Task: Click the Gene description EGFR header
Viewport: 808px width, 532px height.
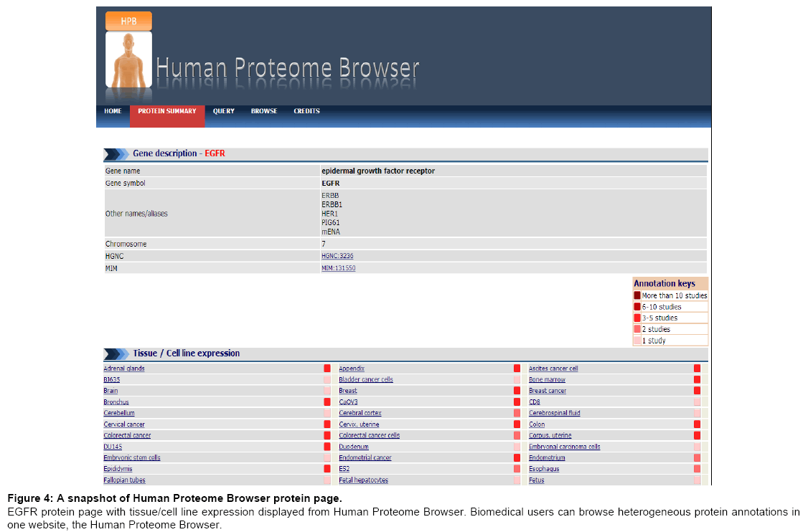Action: click(179, 153)
